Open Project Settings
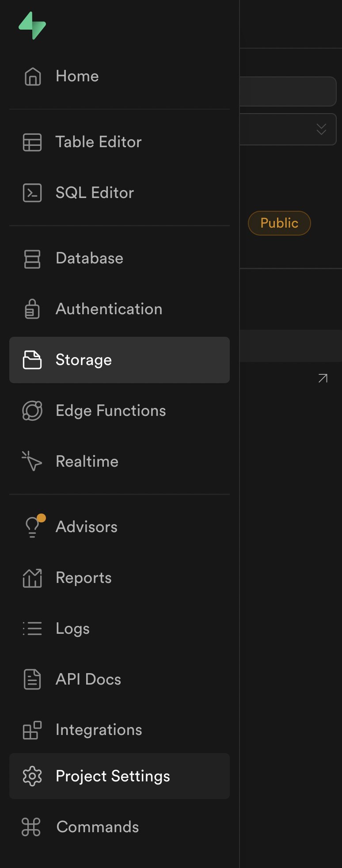 (x=113, y=776)
